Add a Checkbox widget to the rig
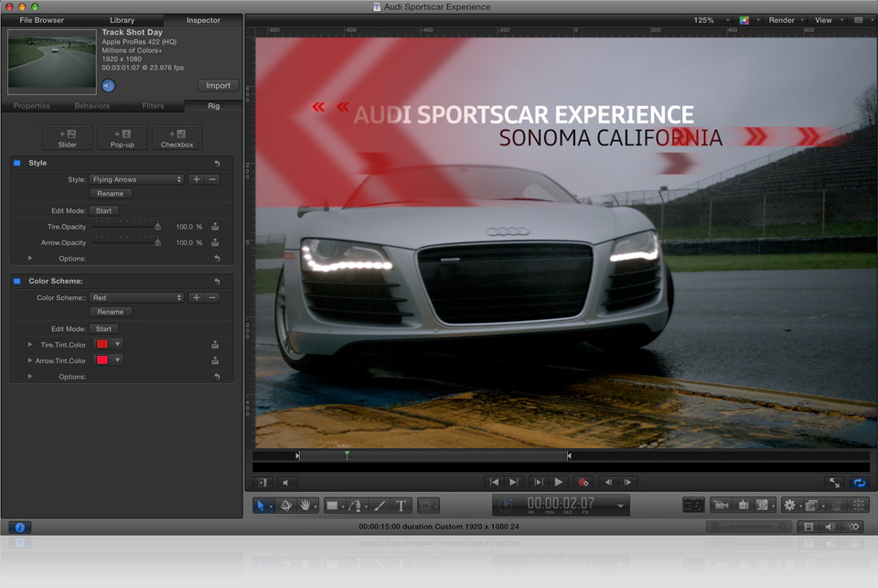This screenshot has width=878, height=588. (x=177, y=138)
